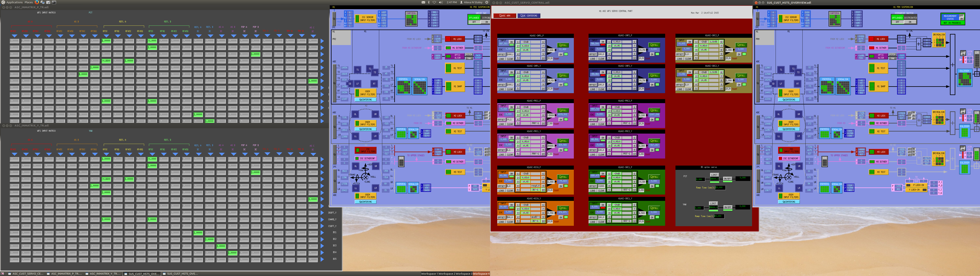
Task: Open the DC CENTERING related display
Action: pyautogui.click(x=529, y=16)
